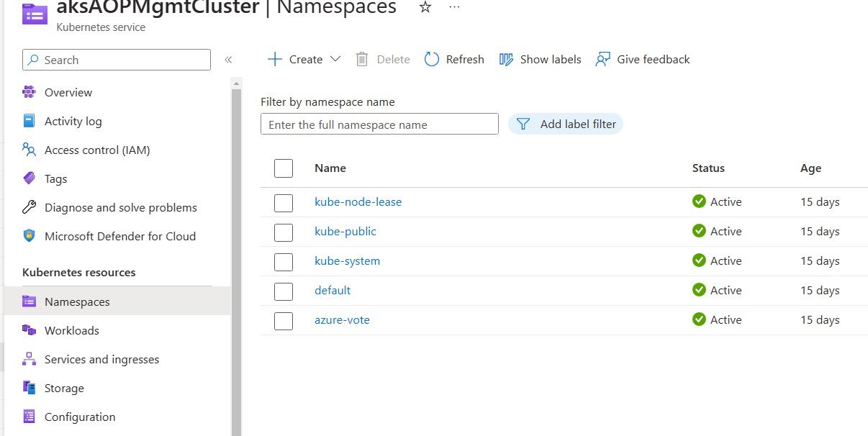Click the Tags icon in sidebar
This screenshot has width=868, height=436.
[x=29, y=178]
